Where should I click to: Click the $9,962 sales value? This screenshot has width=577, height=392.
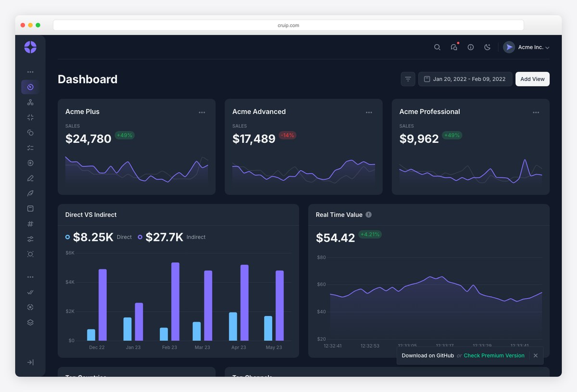pos(419,139)
